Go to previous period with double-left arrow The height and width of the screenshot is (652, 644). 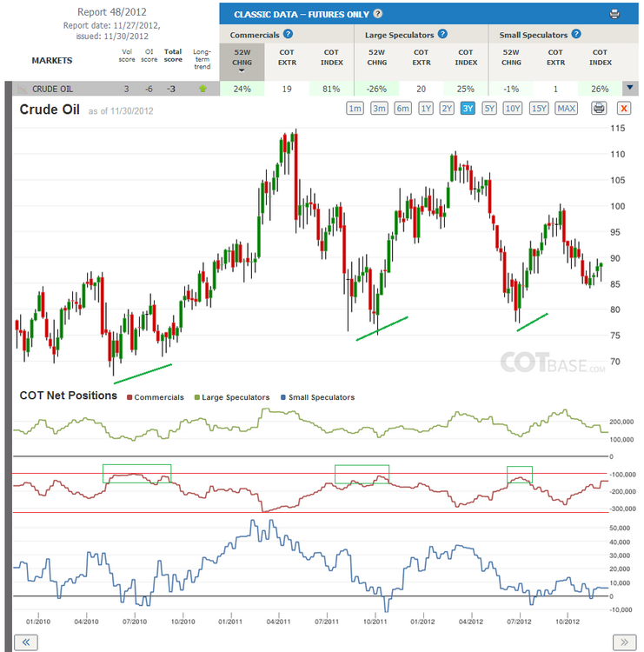click(26, 642)
